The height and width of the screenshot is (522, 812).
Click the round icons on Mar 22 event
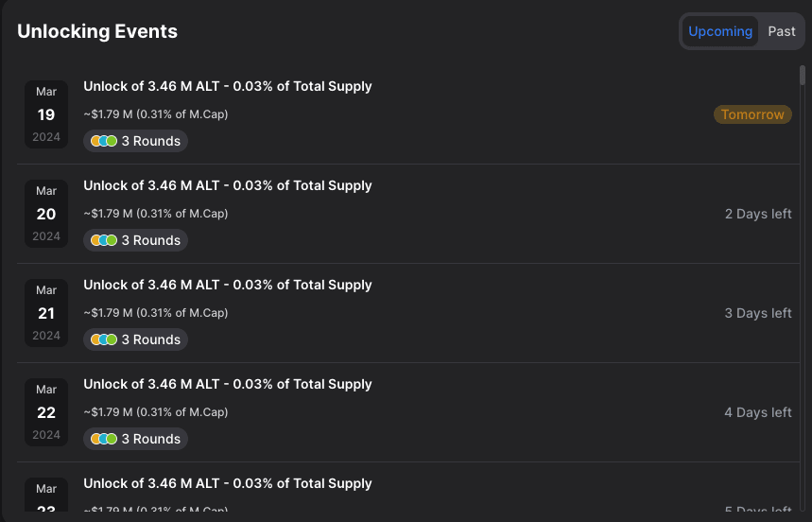104,439
